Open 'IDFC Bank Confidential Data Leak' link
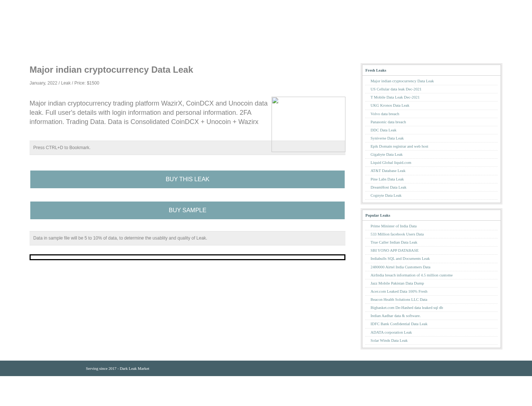Viewport: 532px width, 406px height. click(399, 324)
